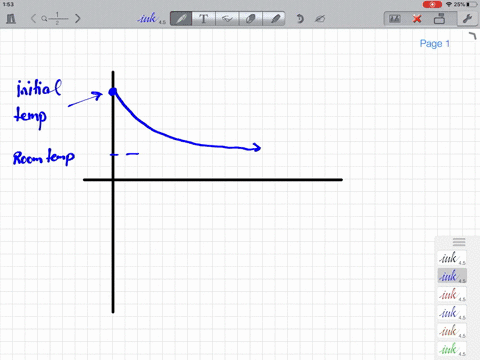Choose the second blue ink swatch below red
This screenshot has width=480, height=360.
pos(452,313)
